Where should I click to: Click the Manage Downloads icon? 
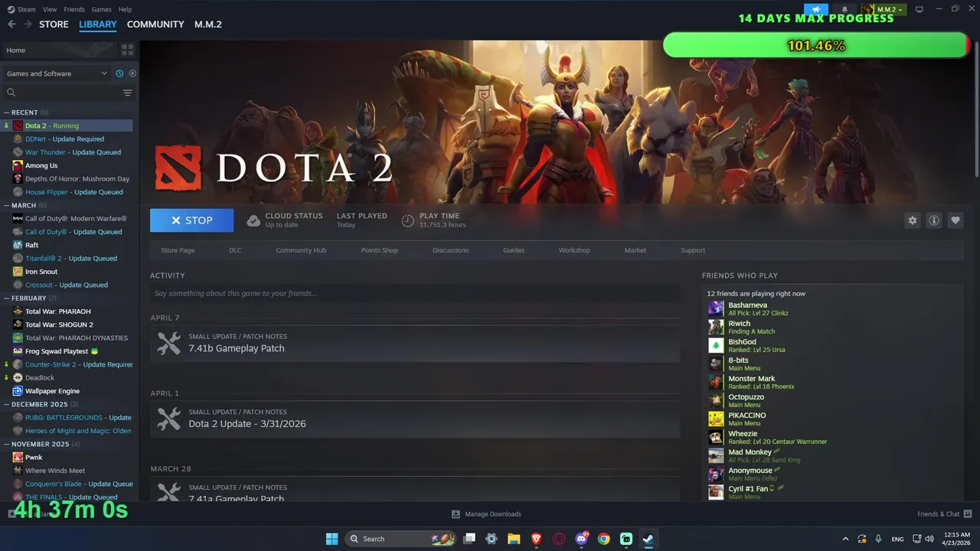[456, 514]
